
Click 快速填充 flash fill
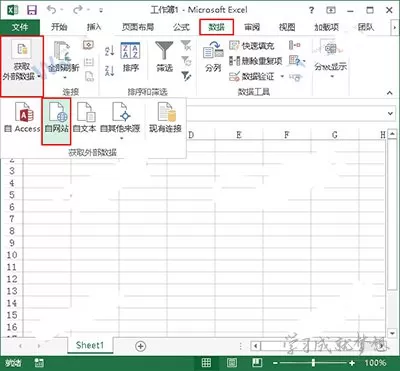coord(252,45)
